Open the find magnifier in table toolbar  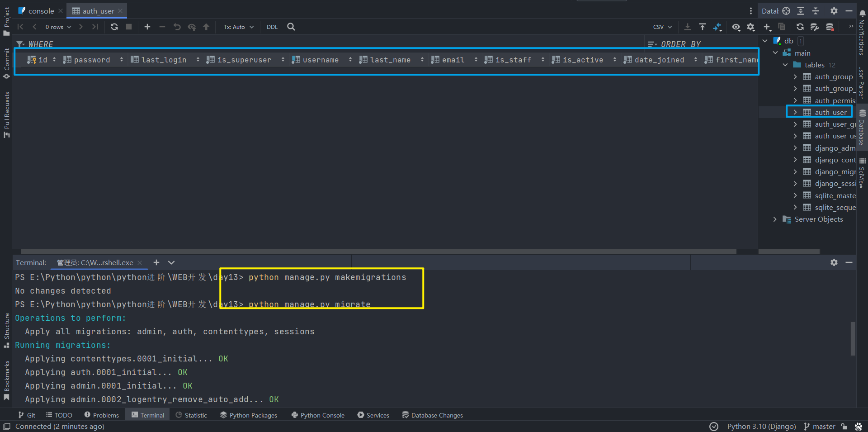point(291,27)
